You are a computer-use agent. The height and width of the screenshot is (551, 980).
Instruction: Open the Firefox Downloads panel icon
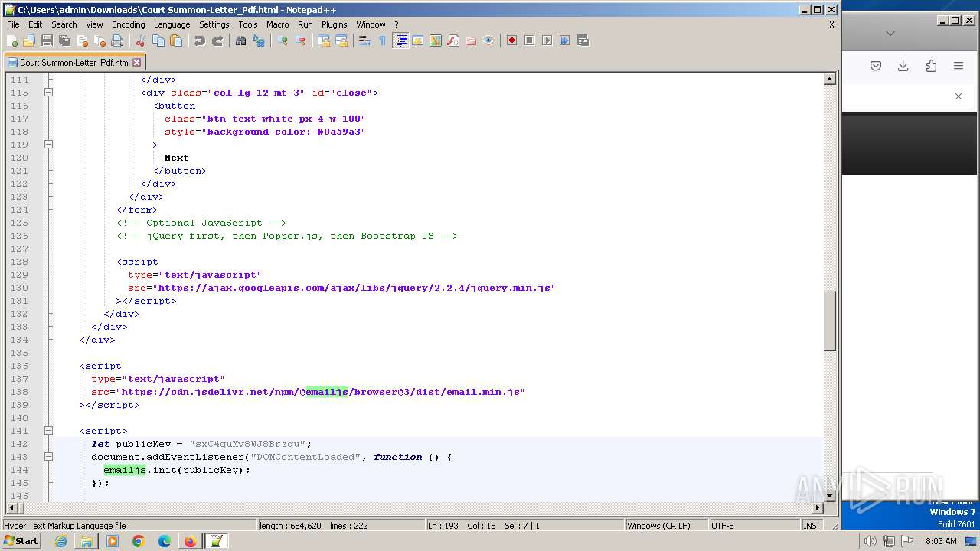[903, 66]
